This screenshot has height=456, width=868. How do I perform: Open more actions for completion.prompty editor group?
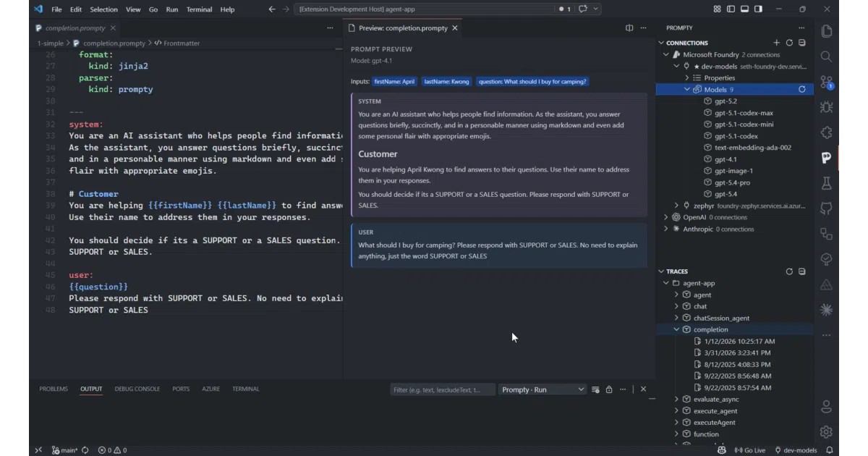pos(330,28)
